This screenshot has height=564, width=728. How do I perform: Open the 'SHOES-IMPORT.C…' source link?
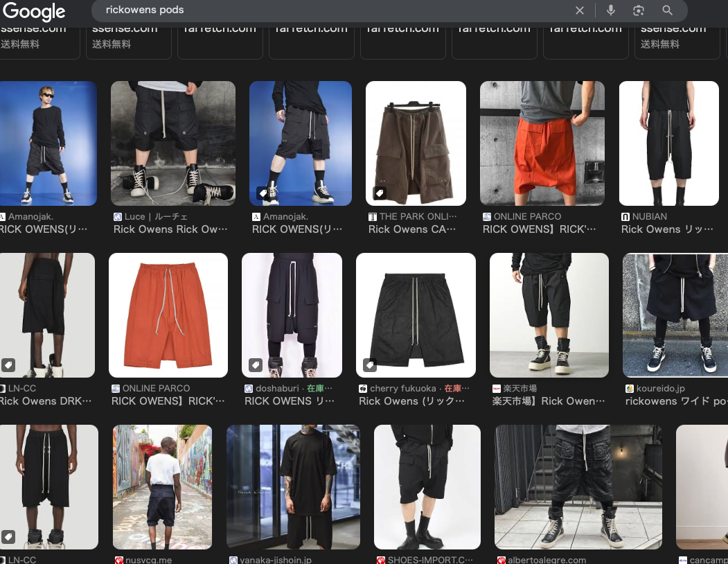[x=430, y=561]
